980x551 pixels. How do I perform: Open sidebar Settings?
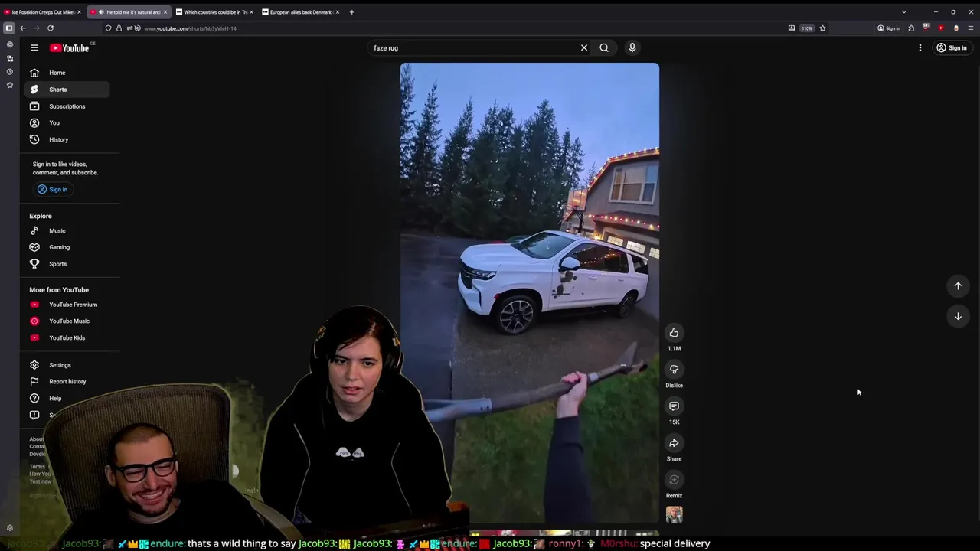coord(67,365)
